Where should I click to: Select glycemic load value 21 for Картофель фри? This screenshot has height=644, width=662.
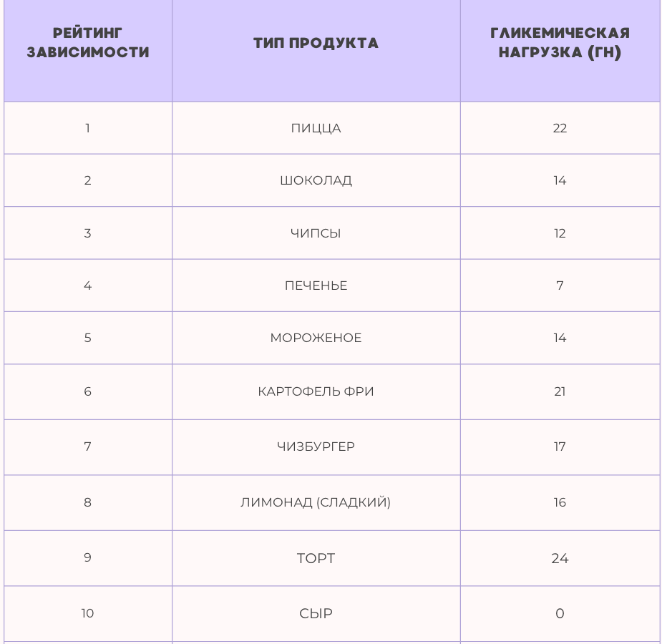coord(560,391)
